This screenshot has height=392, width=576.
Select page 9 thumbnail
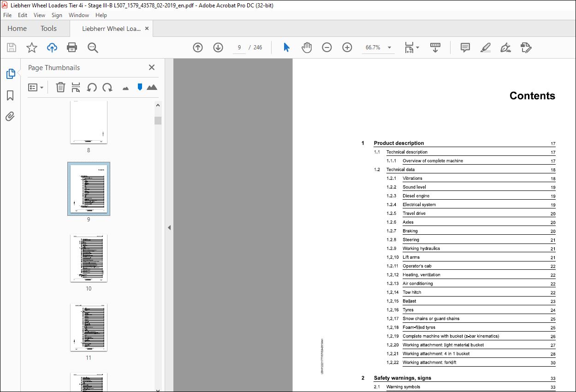(89, 189)
